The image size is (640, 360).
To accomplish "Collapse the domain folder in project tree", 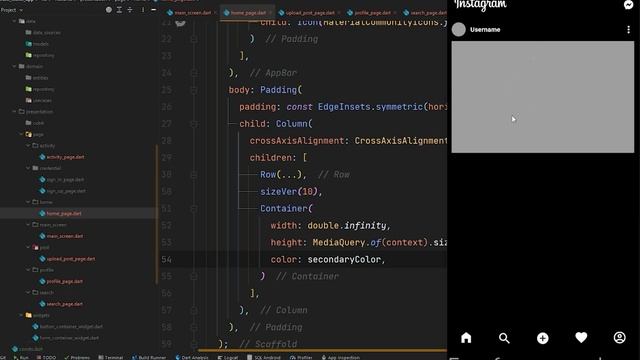I will (x=15, y=66).
